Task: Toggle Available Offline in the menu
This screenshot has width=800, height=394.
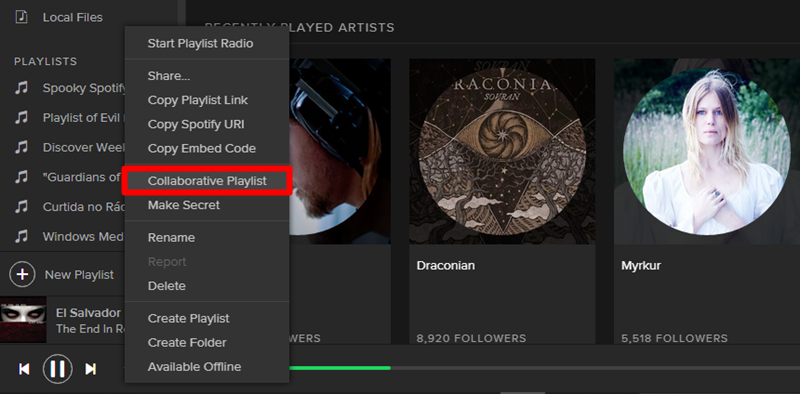Action: [x=194, y=367]
